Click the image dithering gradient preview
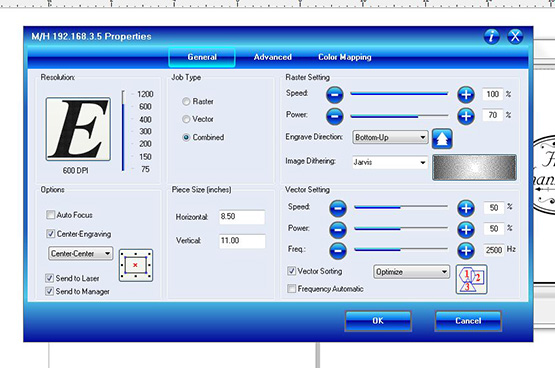Screen dimensions: 555x368 tap(474, 167)
